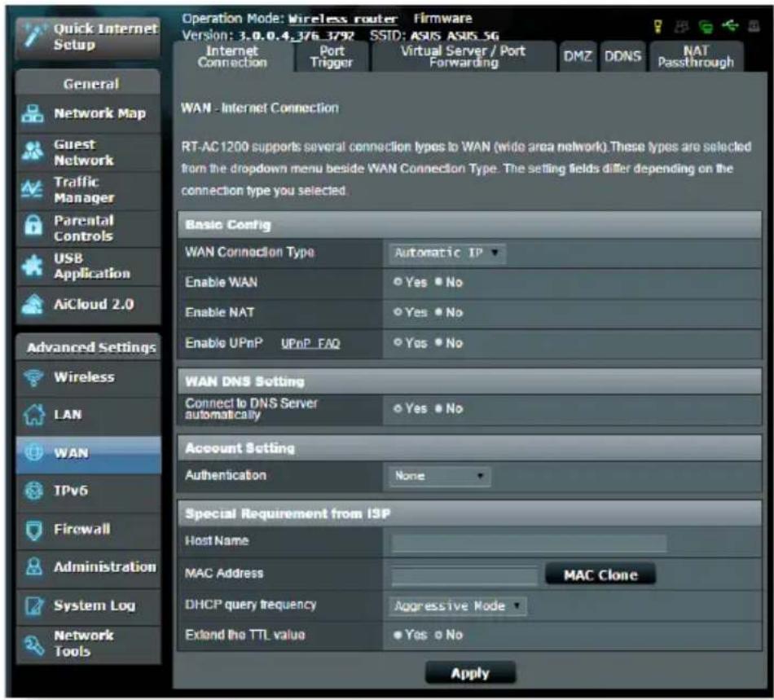Set Enable NAT to Yes
The width and height of the screenshot is (774, 700).
(398, 312)
